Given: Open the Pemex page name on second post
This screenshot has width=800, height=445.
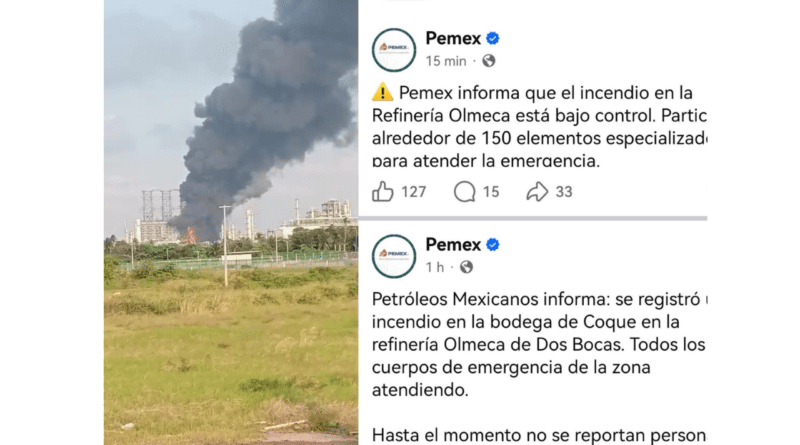Looking at the screenshot, I should (x=453, y=244).
